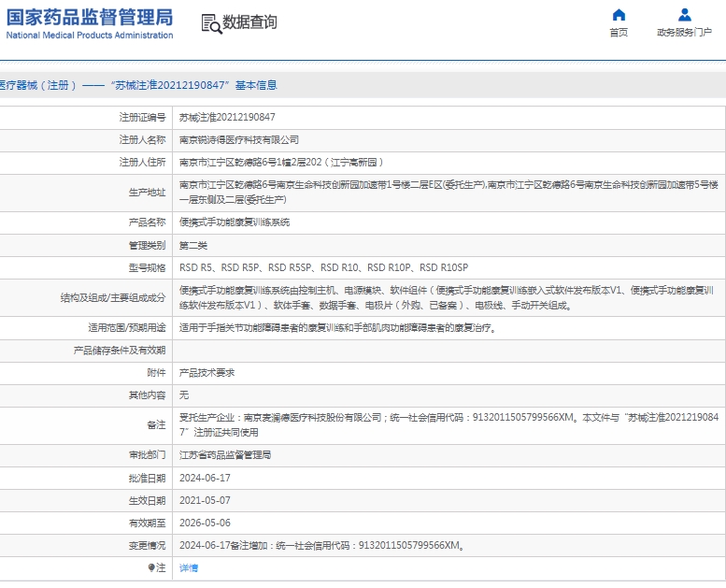Open the 详情 link in the 注 row
The image size is (726, 588).
(x=189, y=567)
